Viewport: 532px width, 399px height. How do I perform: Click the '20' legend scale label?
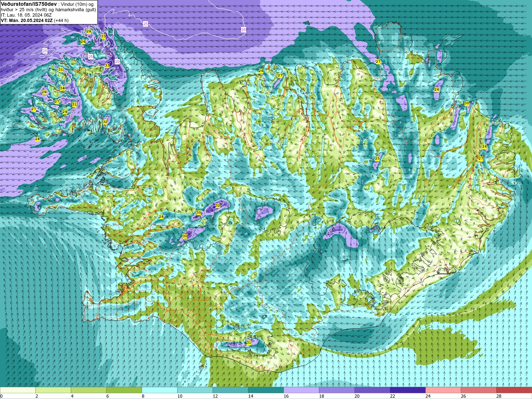(x=358, y=396)
